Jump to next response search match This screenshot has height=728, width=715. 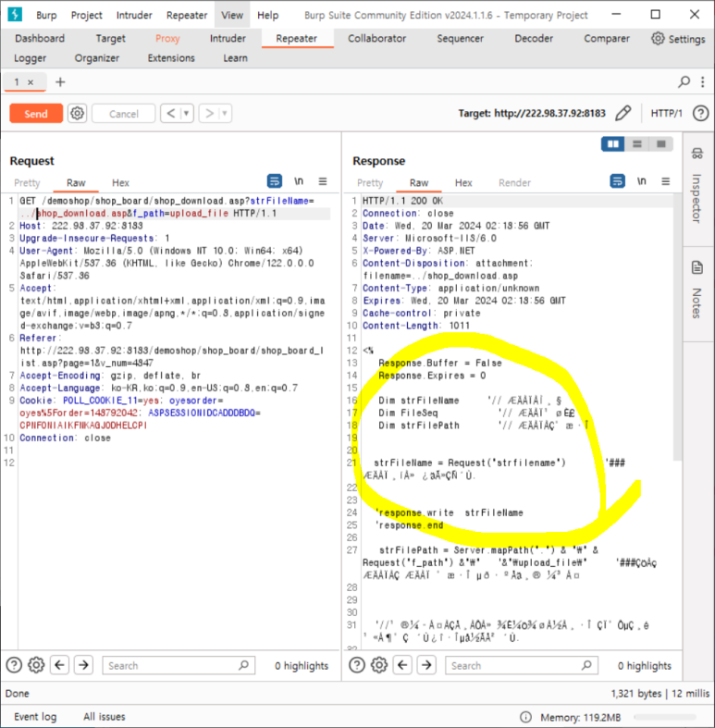click(x=426, y=665)
